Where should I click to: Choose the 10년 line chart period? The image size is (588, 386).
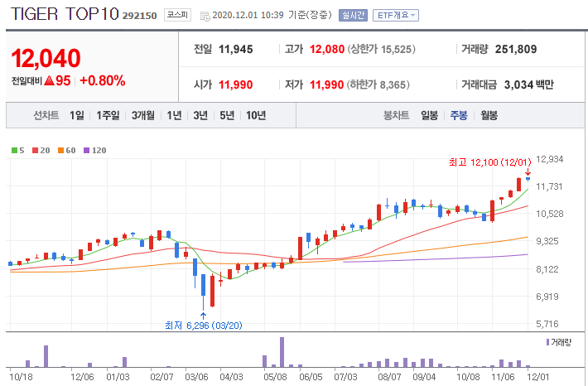pyautogui.click(x=256, y=115)
